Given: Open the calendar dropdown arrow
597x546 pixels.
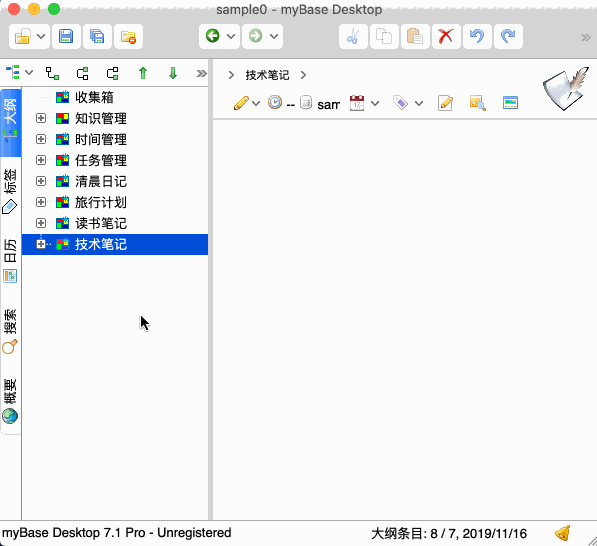Looking at the screenshot, I should (375, 103).
